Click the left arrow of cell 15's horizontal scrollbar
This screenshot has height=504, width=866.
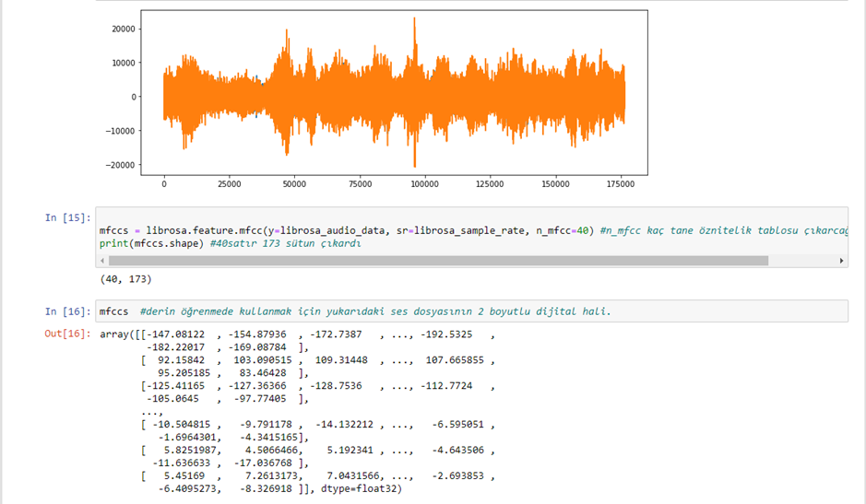tap(102, 261)
